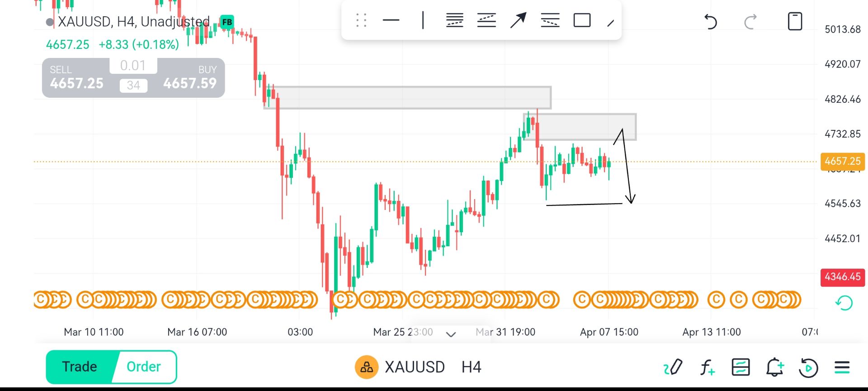Toggle the screen rotation phone icon

795,21
